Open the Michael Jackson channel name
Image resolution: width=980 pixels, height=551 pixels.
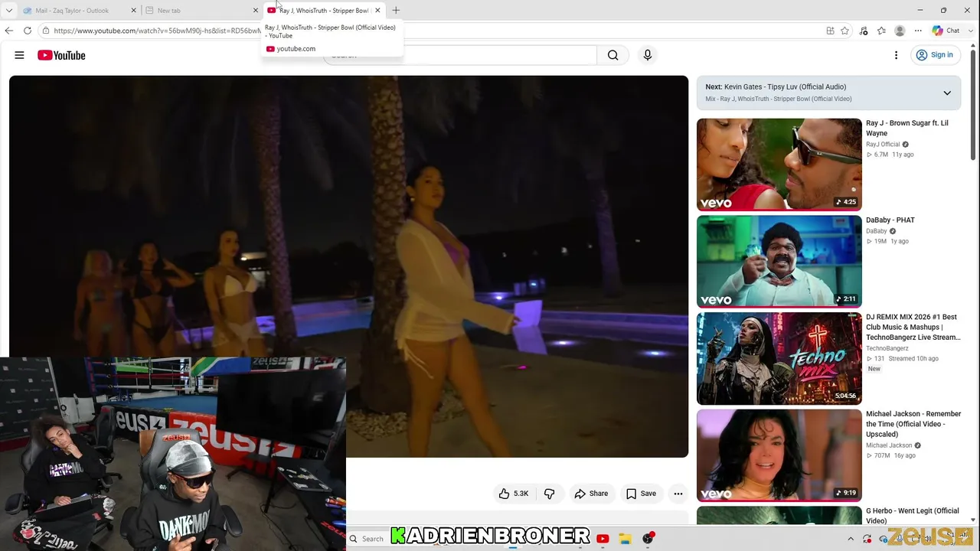point(889,445)
